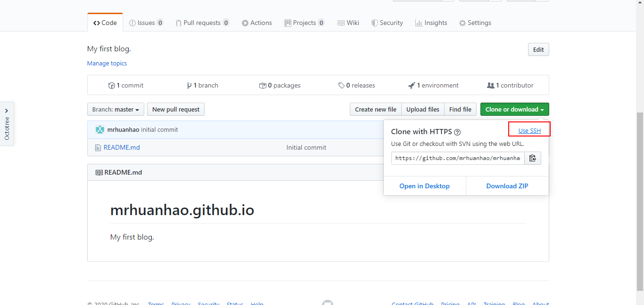The width and height of the screenshot is (644, 305).
Task: Open the Actions tab
Action: click(257, 23)
